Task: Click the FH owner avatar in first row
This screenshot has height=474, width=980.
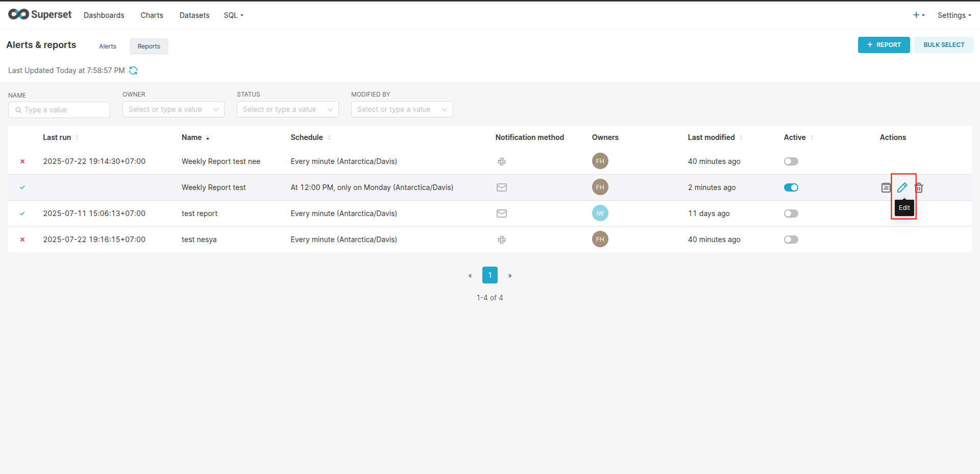Action: (600, 161)
